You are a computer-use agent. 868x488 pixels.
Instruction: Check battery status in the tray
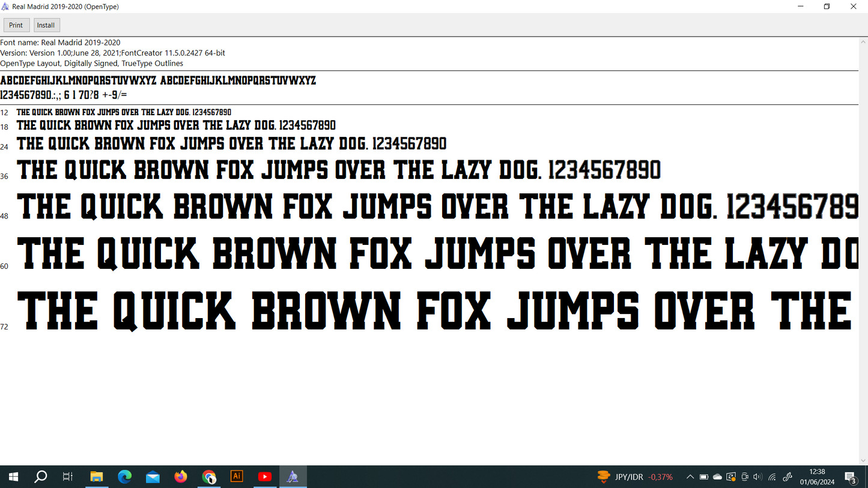(x=704, y=477)
